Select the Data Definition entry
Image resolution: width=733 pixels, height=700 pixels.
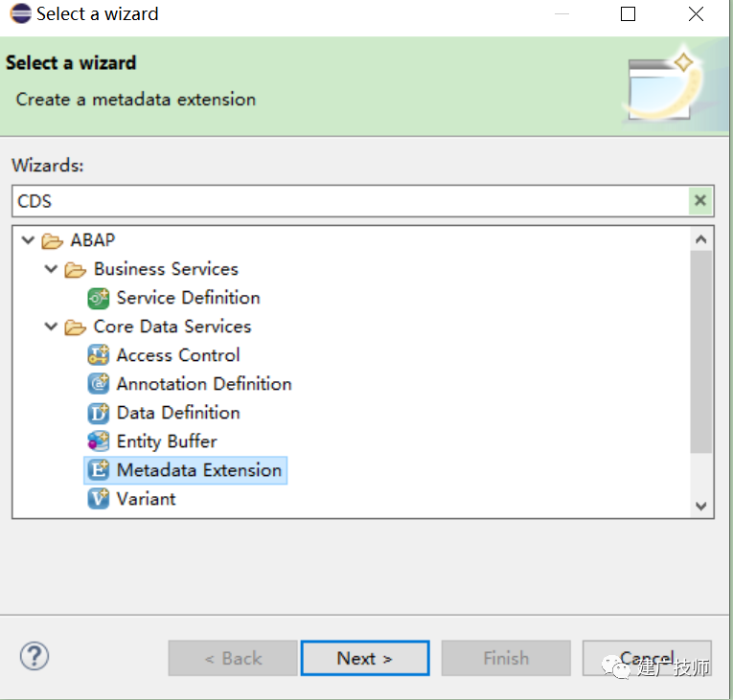click(x=178, y=413)
